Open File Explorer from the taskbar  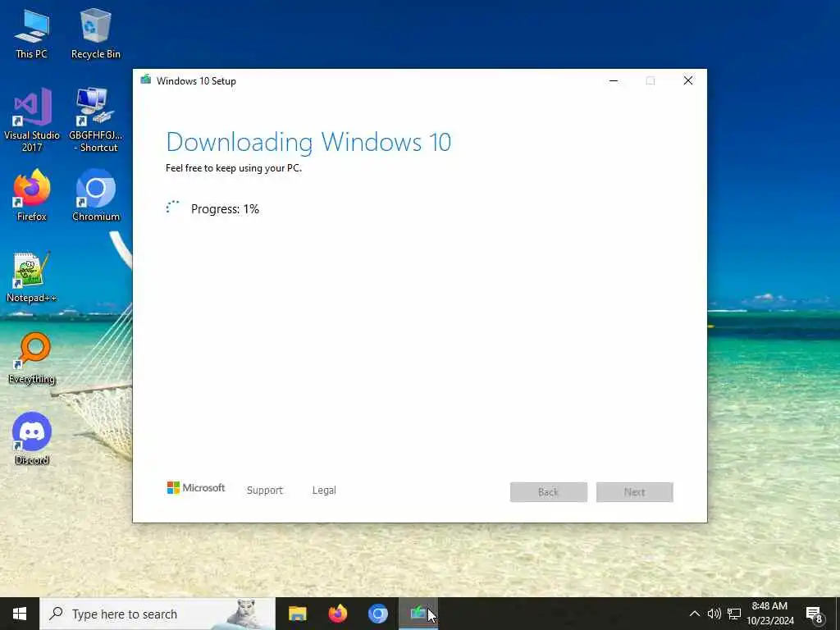pos(297,614)
